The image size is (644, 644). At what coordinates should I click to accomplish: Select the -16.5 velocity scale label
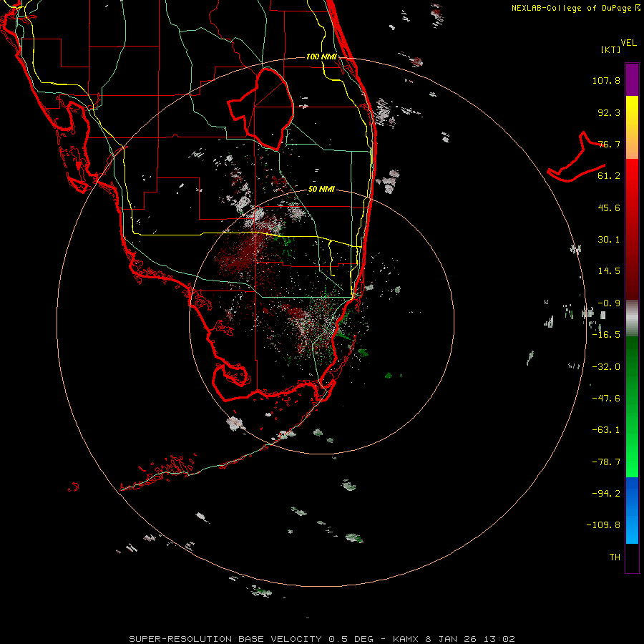[606, 335]
